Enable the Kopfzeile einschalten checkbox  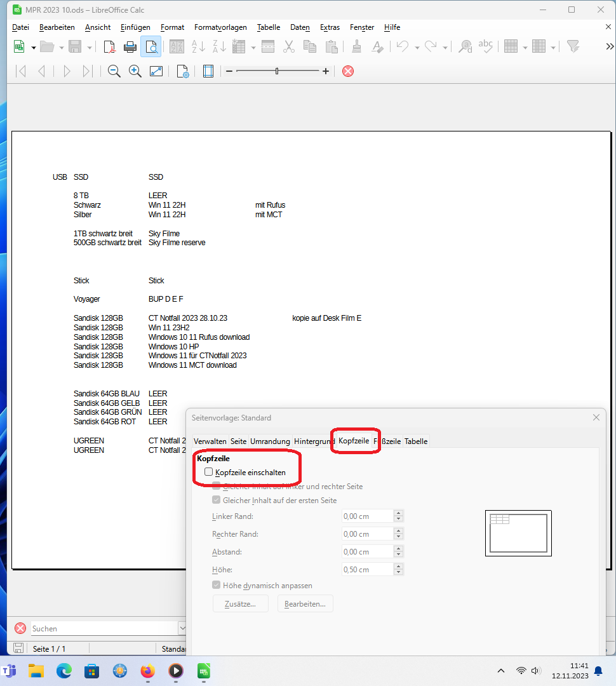click(x=209, y=471)
